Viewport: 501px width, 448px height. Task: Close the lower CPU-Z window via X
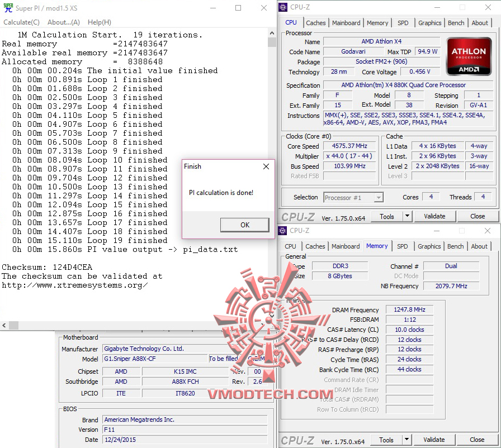[487, 231]
